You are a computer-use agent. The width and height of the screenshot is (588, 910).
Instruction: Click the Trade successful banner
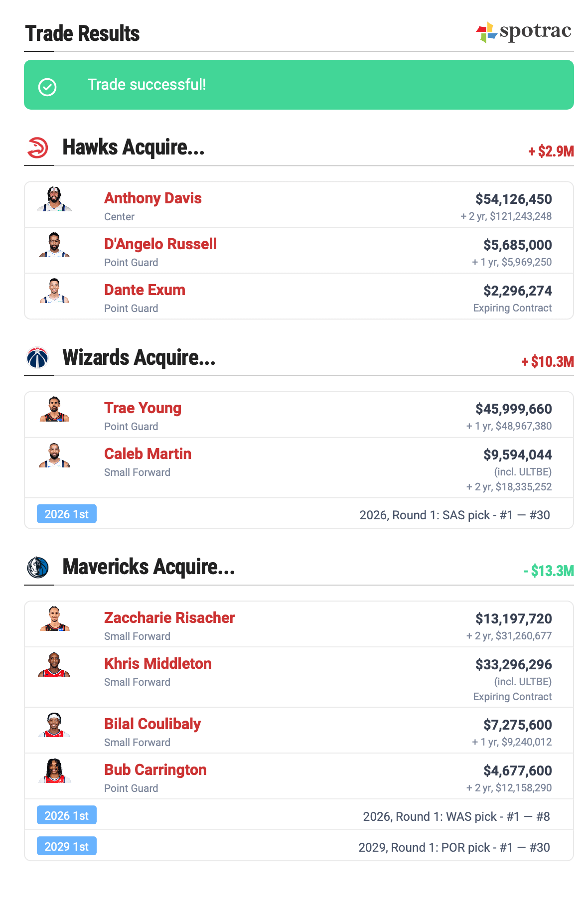[298, 85]
